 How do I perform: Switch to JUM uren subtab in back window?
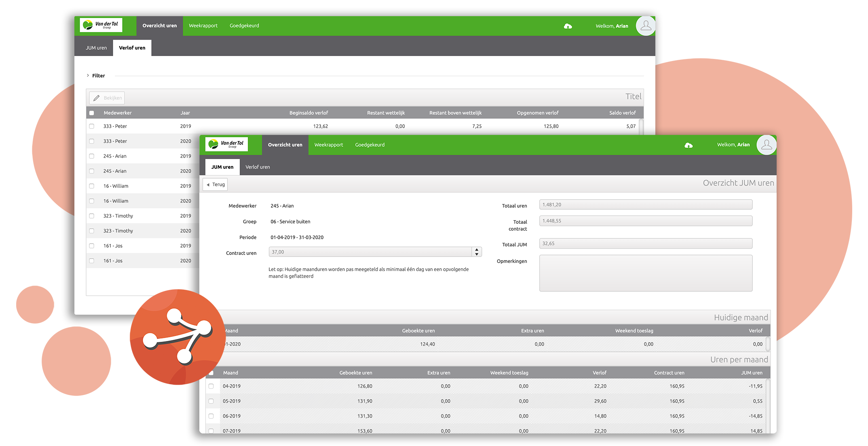click(96, 48)
